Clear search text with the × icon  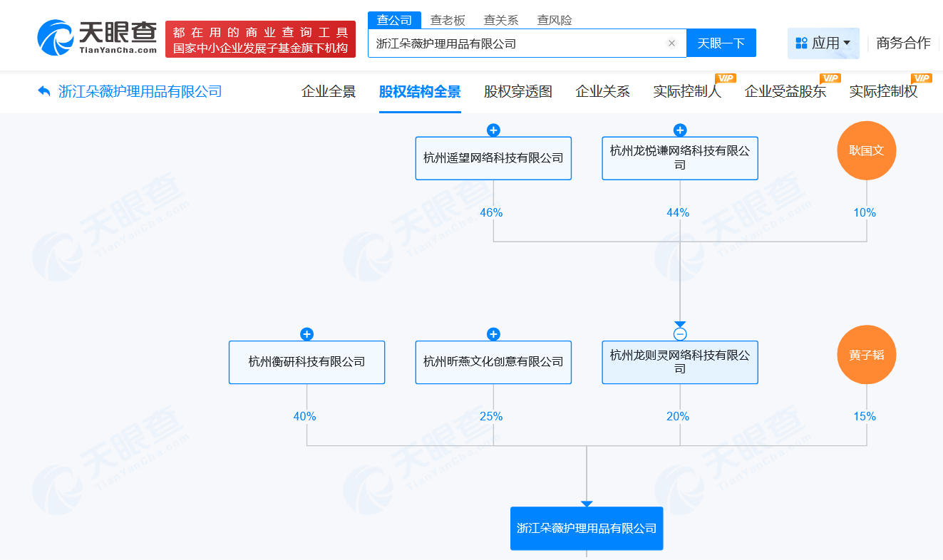[x=671, y=43]
